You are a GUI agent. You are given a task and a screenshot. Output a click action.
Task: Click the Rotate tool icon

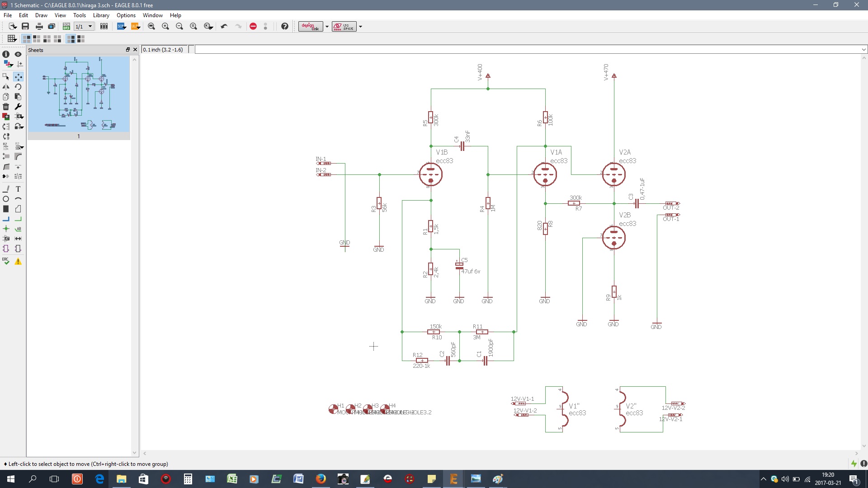pyautogui.click(x=18, y=87)
